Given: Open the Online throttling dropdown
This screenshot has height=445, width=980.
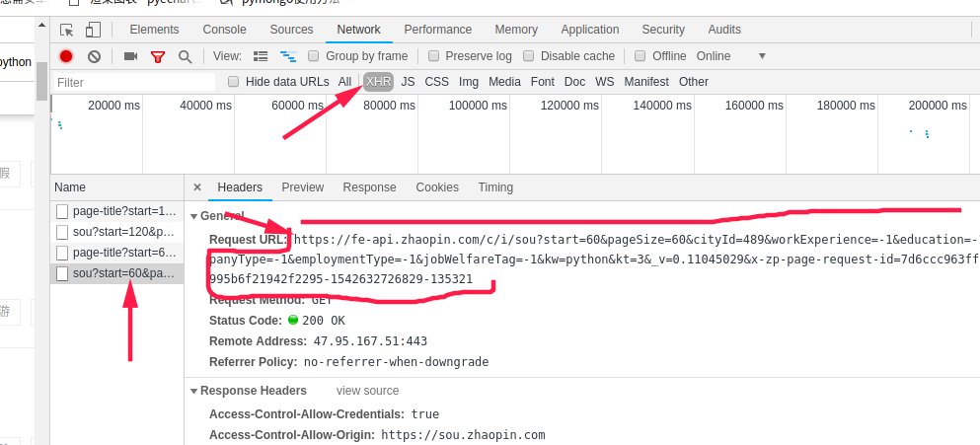Looking at the screenshot, I should (x=731, y=55).
